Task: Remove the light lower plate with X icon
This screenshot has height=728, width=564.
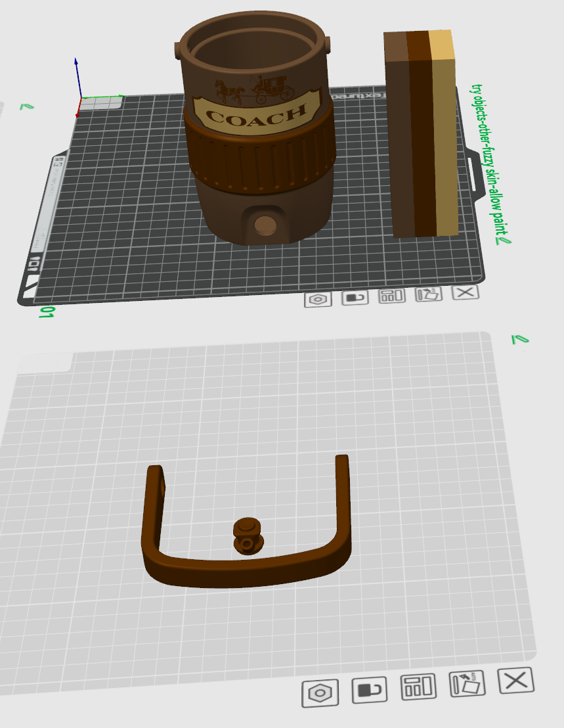Action: [x=516, y=681]
